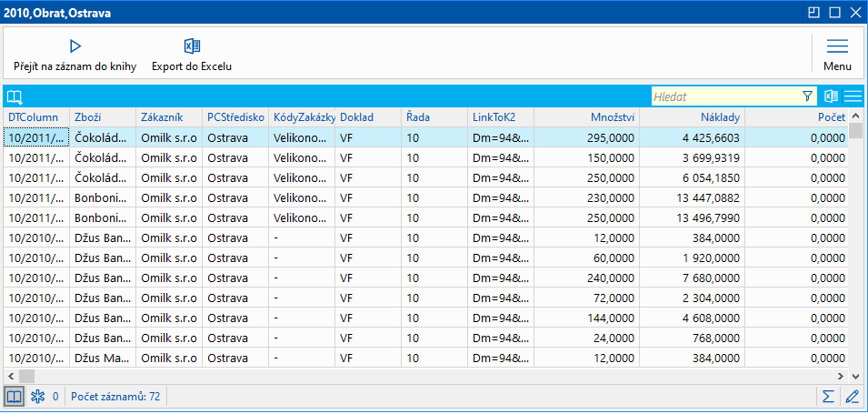Click the Množství cell 240,0000
Viewport: 868px width, 414px height.
587,278
